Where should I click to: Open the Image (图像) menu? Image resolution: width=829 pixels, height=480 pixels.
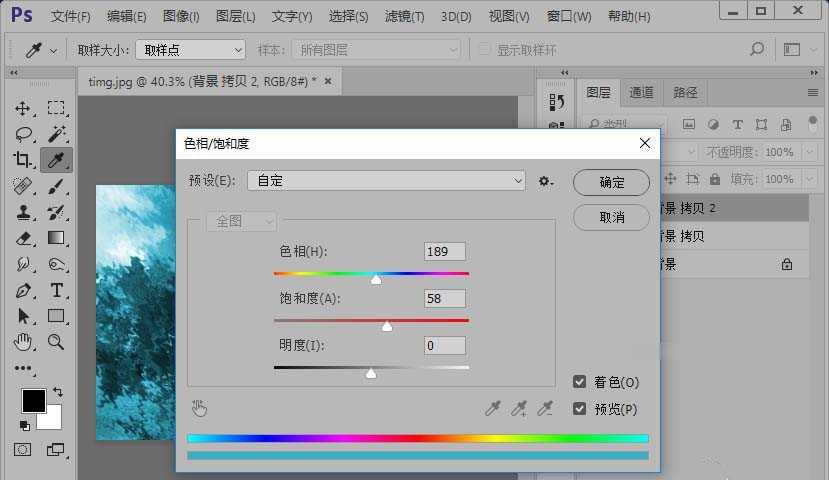coord(181,17)
